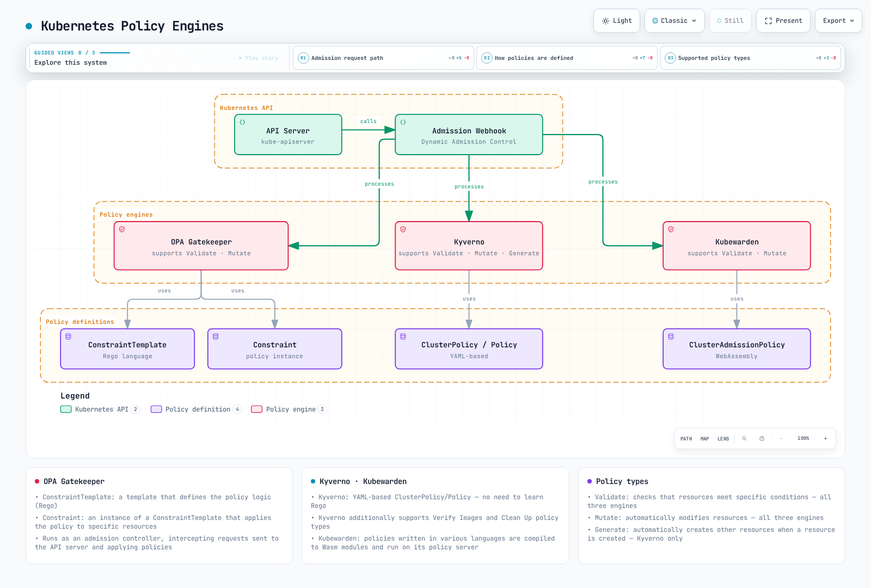Open the Export dropdown menu
Screen dimensions: 871x588
838,21
